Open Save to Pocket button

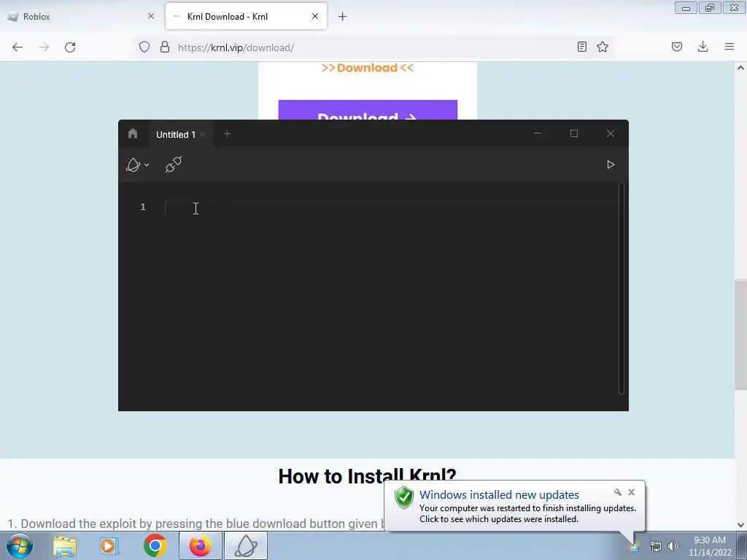point(677,47)
